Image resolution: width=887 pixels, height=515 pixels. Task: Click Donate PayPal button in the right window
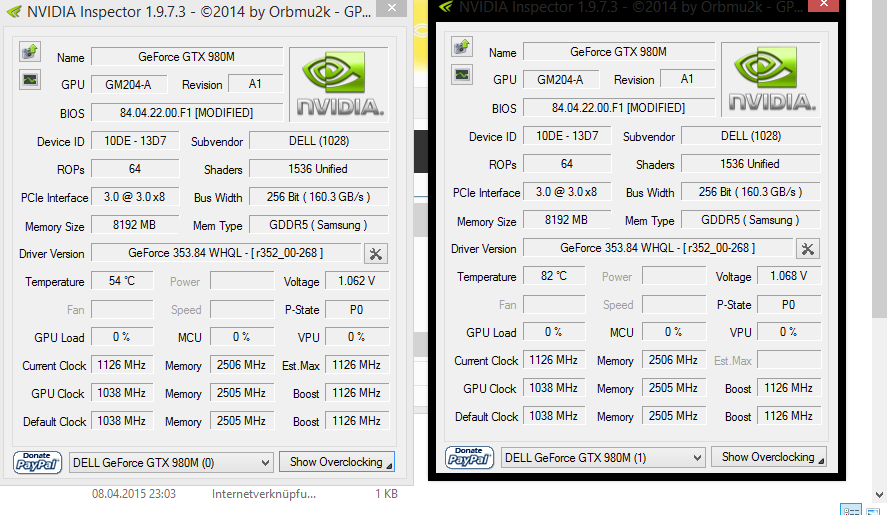click(470, 457)
